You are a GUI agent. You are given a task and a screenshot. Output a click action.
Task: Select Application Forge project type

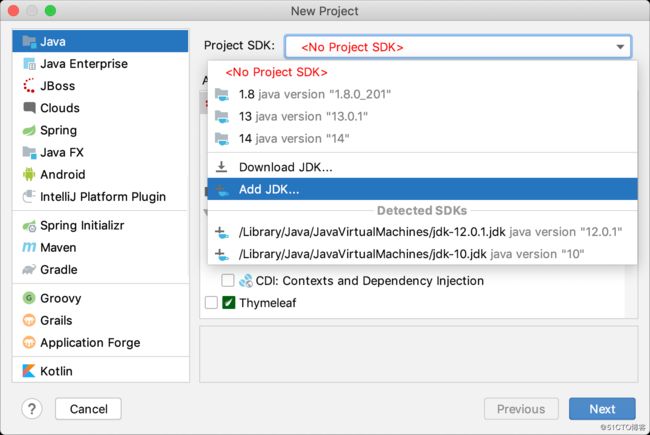[x=101, y=343]
